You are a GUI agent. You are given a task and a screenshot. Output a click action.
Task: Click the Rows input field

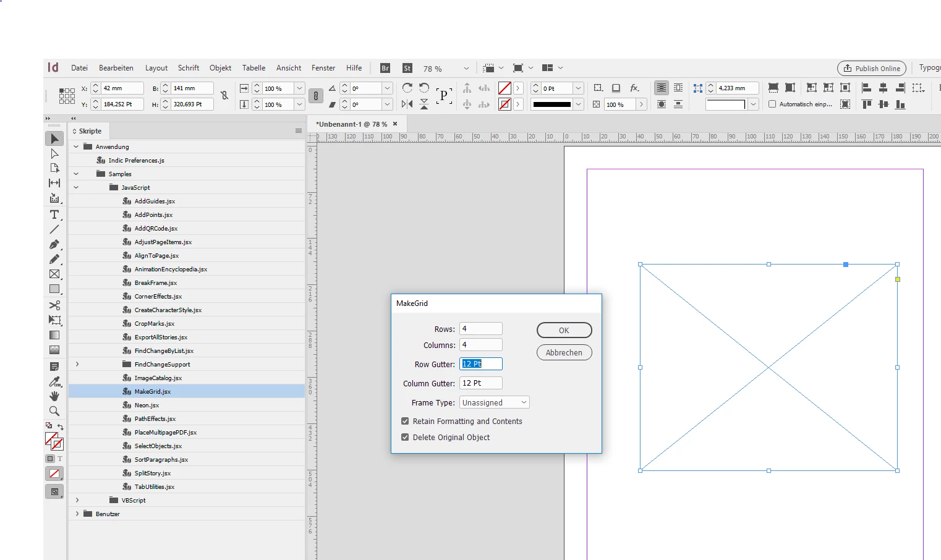click(481, 329)
